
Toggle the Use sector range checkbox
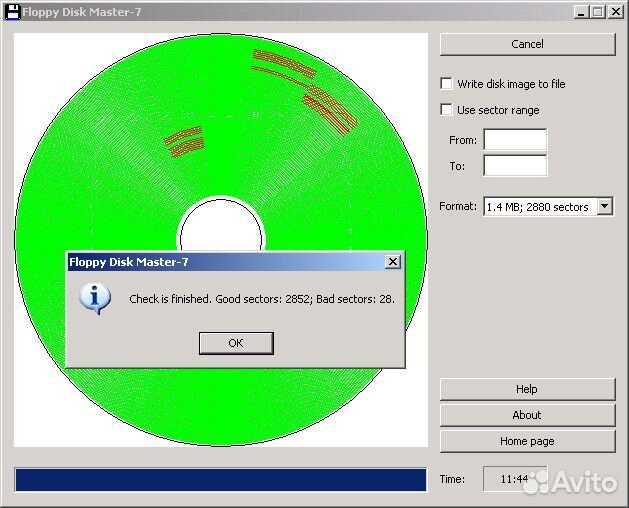coord(446,110)
